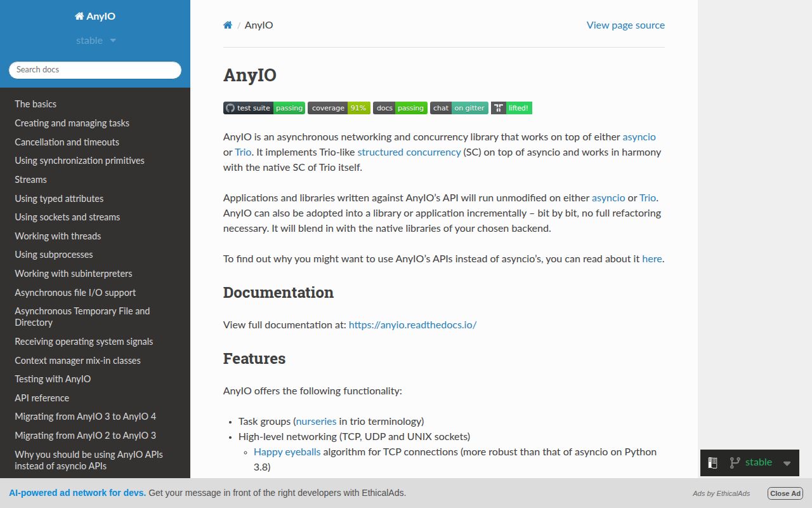812x508 pixels.
Task: Click the Ads by EthicalAds label
Action: coord(721,493)
